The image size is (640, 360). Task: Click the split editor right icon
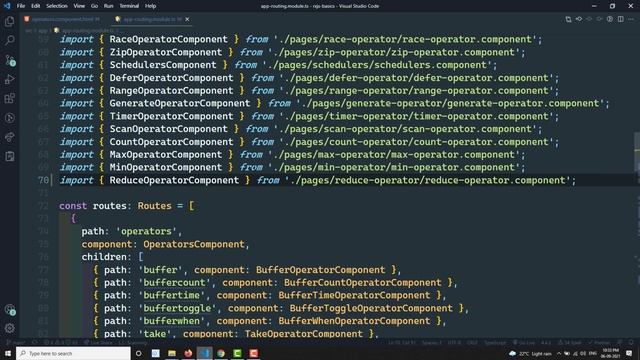620,19
